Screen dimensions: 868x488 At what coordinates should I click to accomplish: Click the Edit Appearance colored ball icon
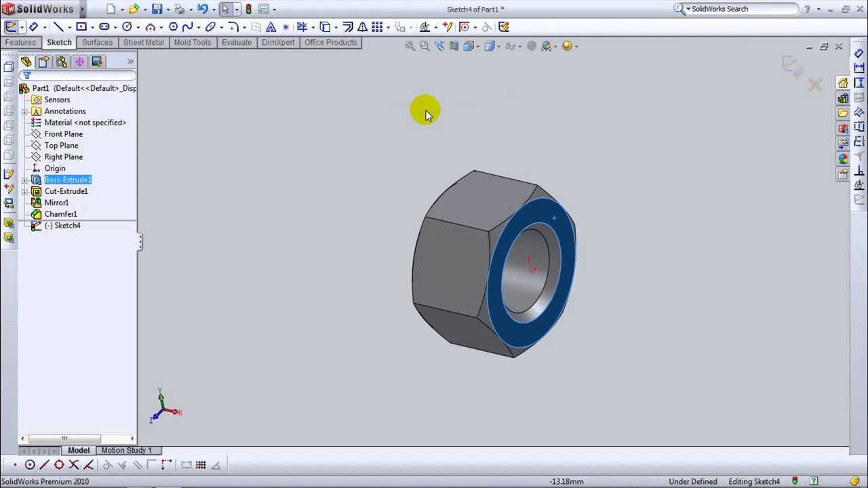coord(548,45)
